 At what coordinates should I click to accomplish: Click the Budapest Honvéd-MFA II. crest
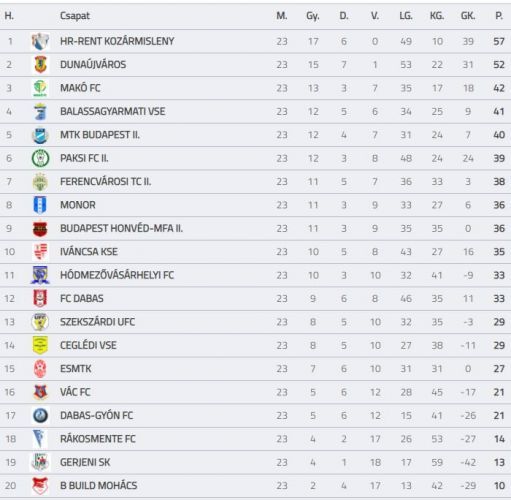click(40, 229)
